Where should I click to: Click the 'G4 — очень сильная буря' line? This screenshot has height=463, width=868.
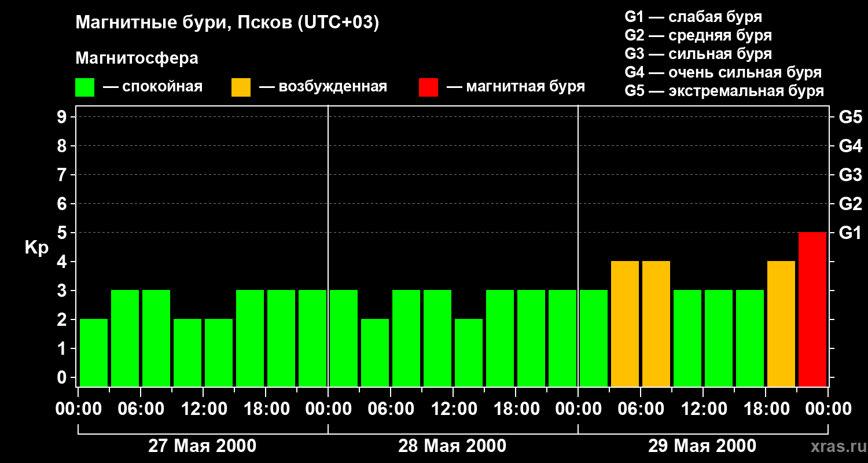tap(723, 72)
